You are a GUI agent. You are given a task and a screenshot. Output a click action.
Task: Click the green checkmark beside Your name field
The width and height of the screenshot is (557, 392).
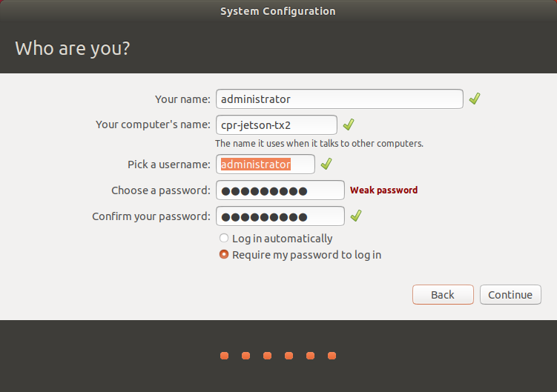tap(475, 99)
